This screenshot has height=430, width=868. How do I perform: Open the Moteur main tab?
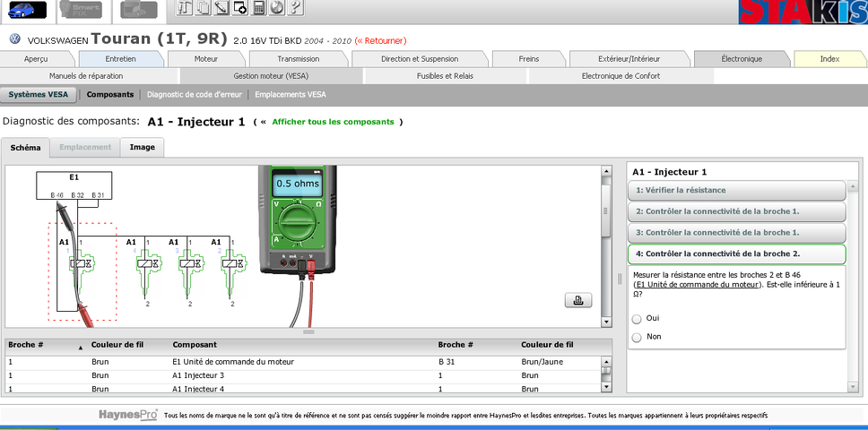coord(206,59)
